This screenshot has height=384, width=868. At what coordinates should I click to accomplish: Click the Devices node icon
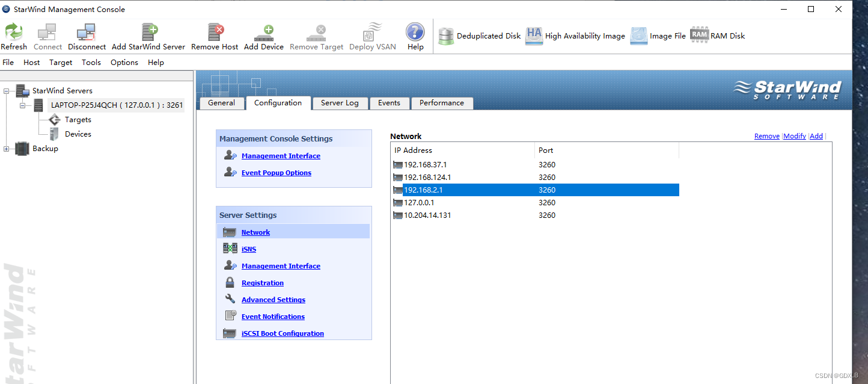click(x=55, y=134)
